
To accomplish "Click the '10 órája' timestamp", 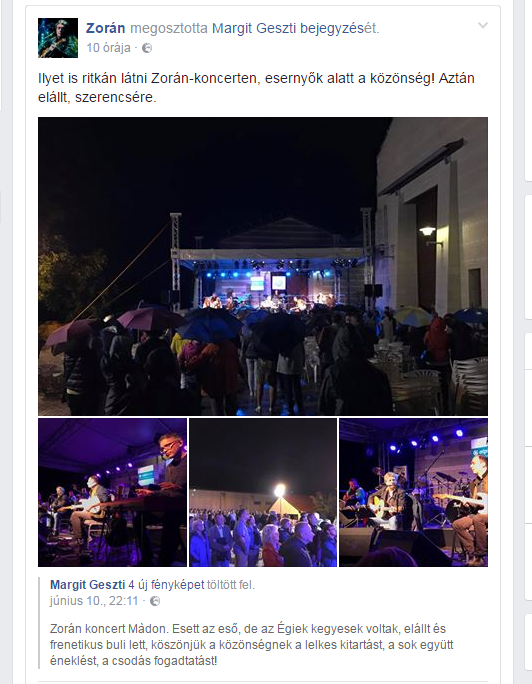I will [108, 48].
